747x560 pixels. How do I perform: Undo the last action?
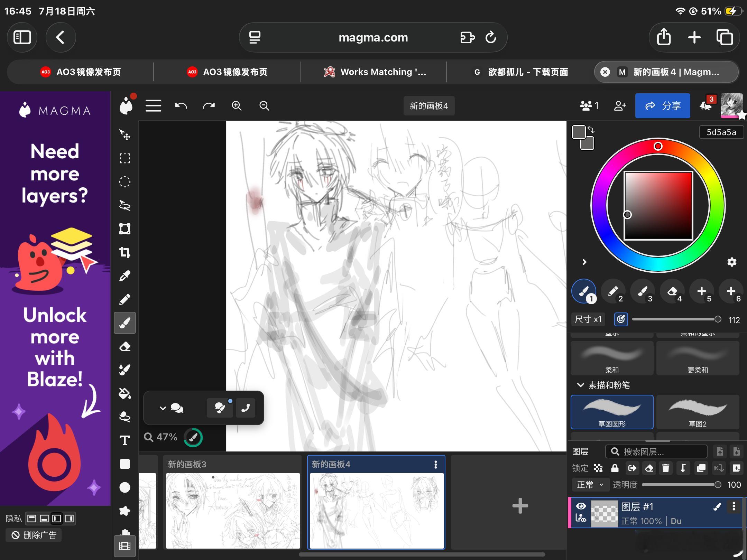[181, 106]
